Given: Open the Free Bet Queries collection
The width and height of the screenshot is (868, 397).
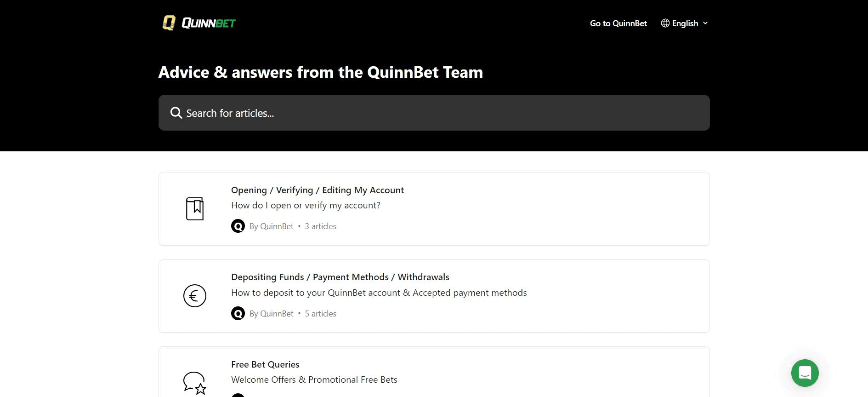Looking at the screenshot, I should tap(265, 364).
